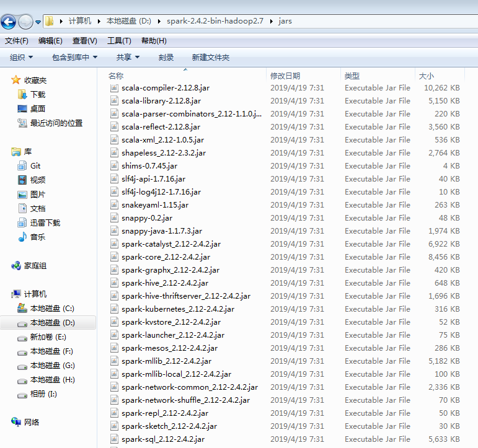This screenshot has width=478, height=448.
Task: Open the recent pages dropdown arrow
Action: pos(38,22)
